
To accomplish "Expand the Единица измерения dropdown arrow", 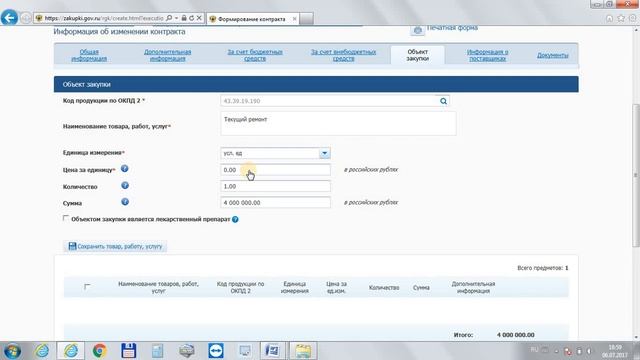I will pyautogui.click(x=324, y=153).
